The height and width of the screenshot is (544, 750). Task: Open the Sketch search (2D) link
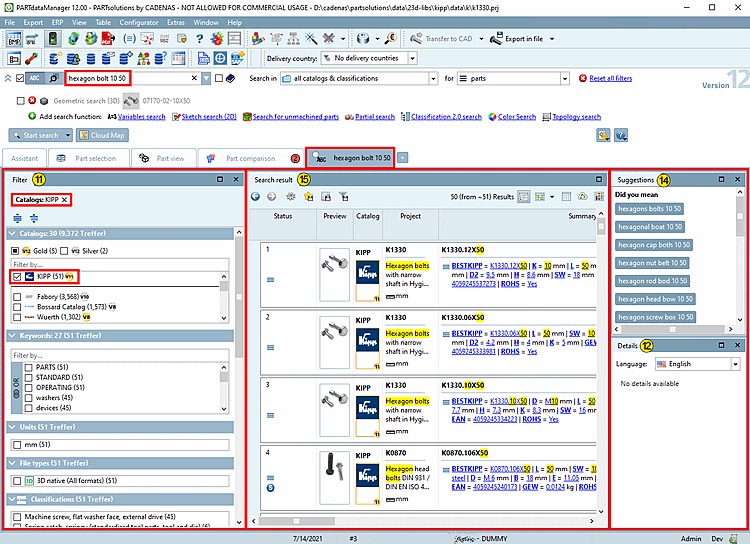pyautogui.click(x=209, y=117)
